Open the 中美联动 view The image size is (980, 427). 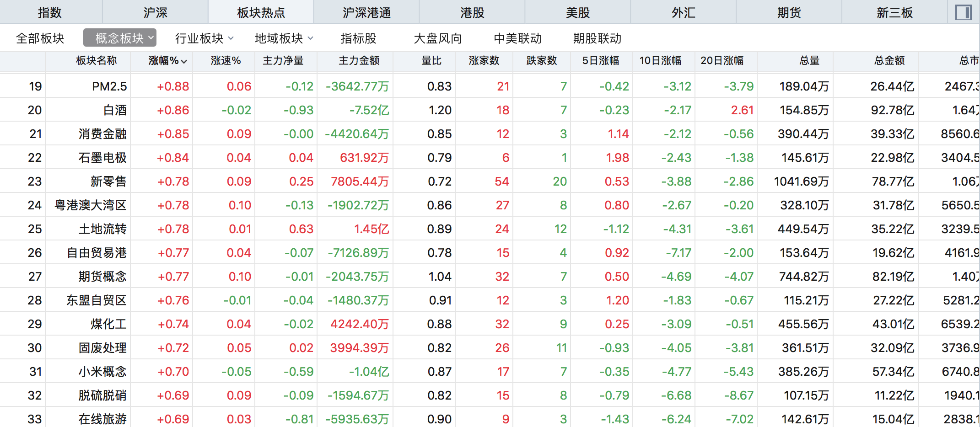[517, 38]
